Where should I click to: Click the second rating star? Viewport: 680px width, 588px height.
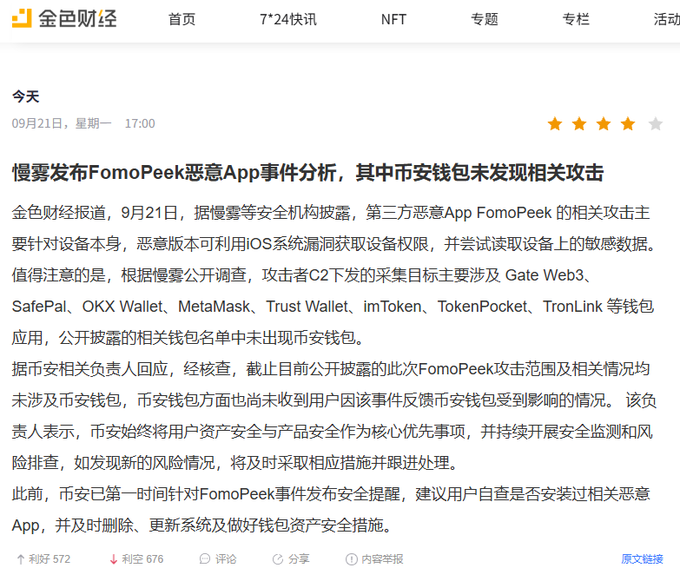click(x=579, y=124)
